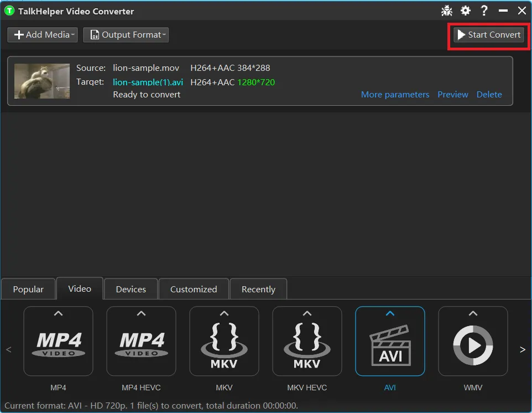Open the Output Format dropdown
This screenshot has height=413, width=532.
(x=126, y=35)
